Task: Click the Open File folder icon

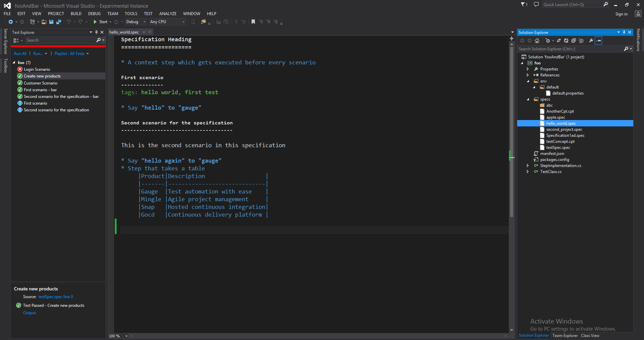Action: [x=44, y=22]
